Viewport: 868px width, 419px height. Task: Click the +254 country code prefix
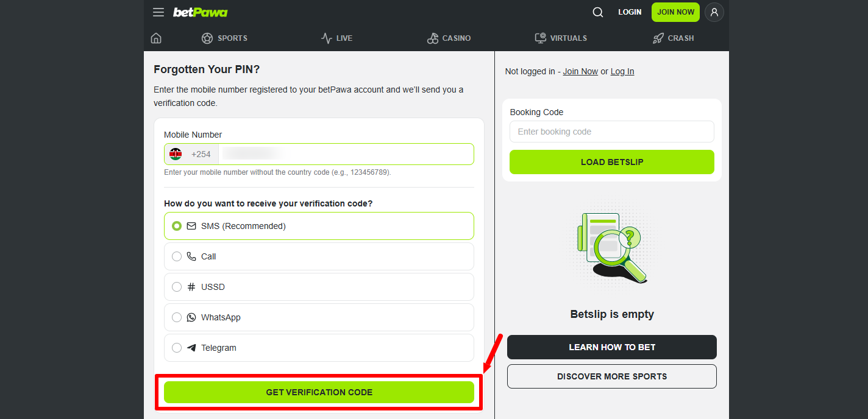coord(201,154)
